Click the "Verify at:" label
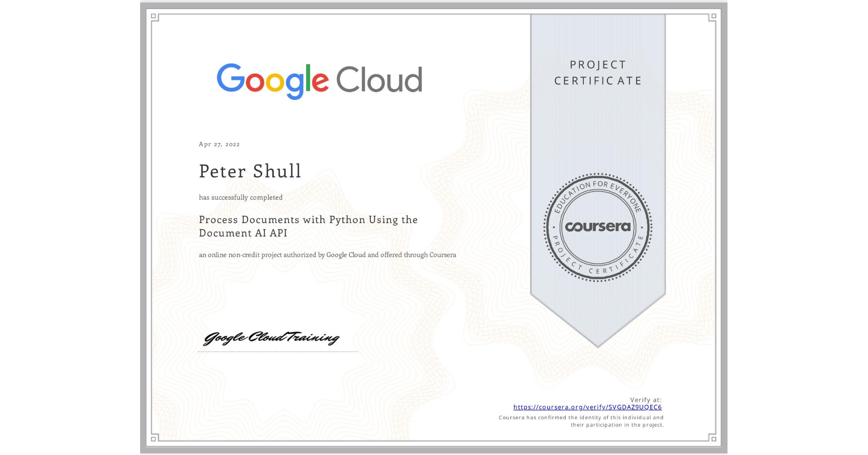The height and width of the screenshot is (455, 868). point(646,400)
